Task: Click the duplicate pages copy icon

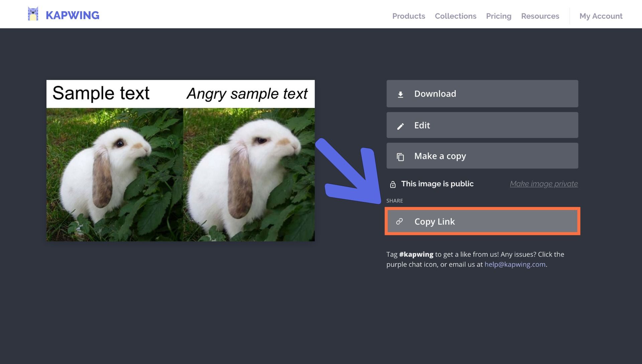Action: pyautogui.click(x=400, y=157)
